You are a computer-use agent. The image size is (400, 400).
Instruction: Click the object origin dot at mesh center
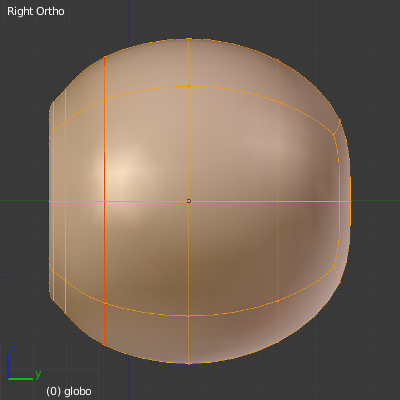189,201
